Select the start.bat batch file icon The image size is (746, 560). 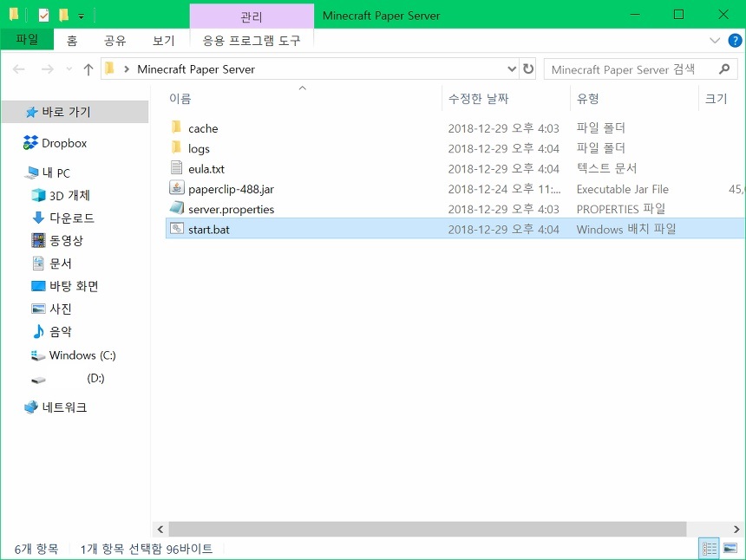click(176, 229)
